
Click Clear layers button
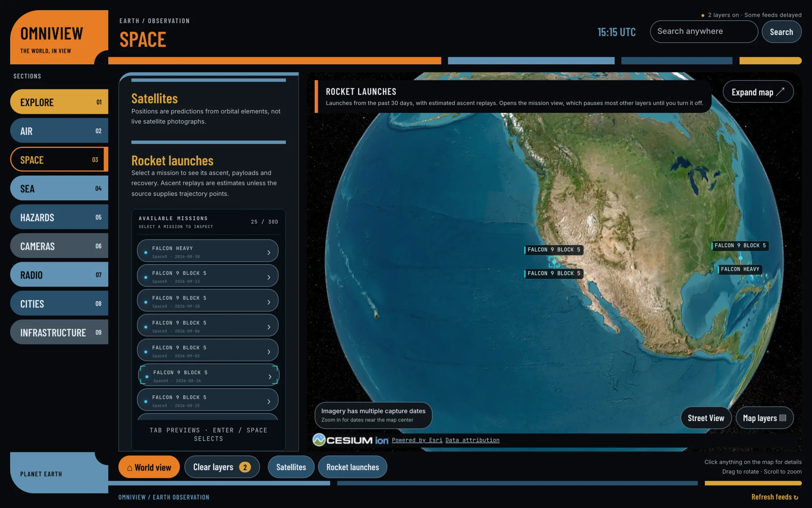pyautogui.click(x=222, y=467)
